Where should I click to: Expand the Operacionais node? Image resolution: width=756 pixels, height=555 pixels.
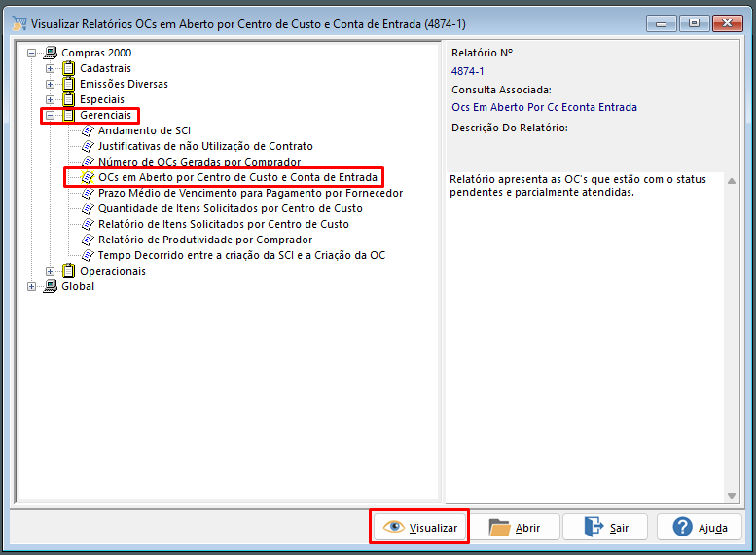point(51,271)
